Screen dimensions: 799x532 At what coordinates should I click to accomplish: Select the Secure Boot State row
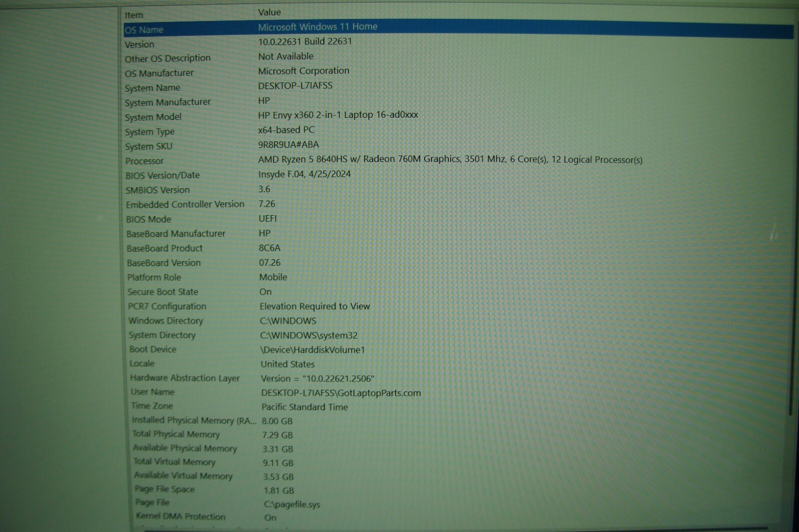(458, 291)
